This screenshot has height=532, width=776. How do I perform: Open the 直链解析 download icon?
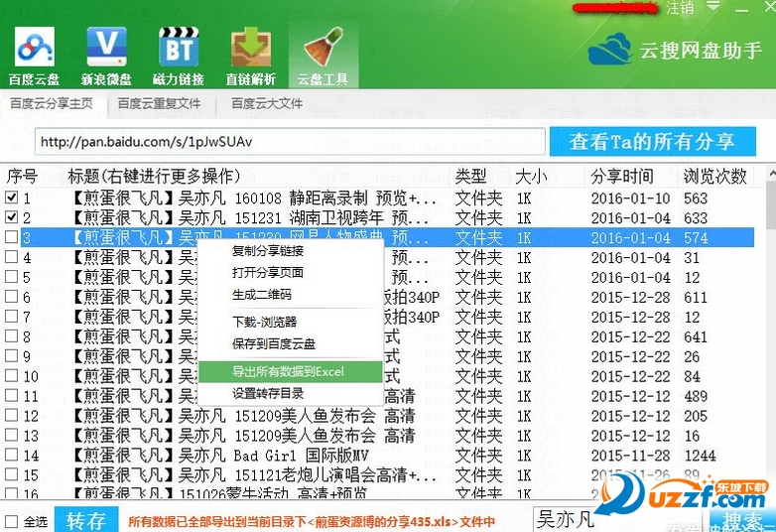click(x=251, y=56)
